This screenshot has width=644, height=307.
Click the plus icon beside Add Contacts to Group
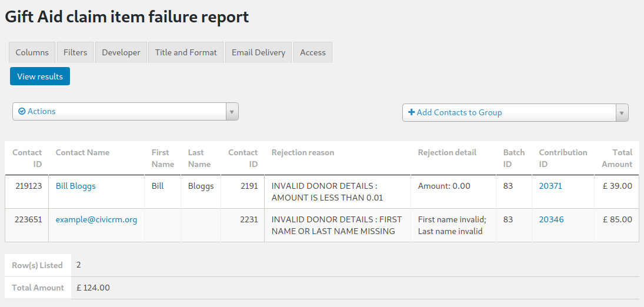pyautogui.click(x=411, y=112)
